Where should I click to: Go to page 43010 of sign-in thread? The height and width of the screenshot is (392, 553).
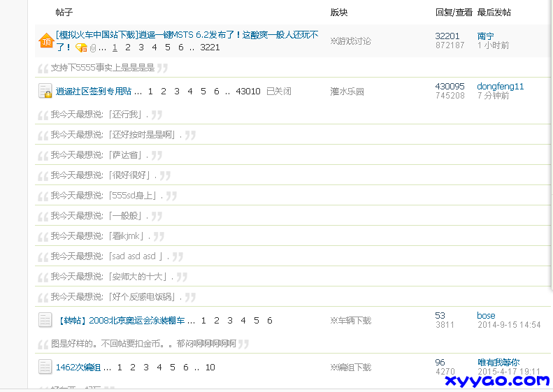point(248,92)
